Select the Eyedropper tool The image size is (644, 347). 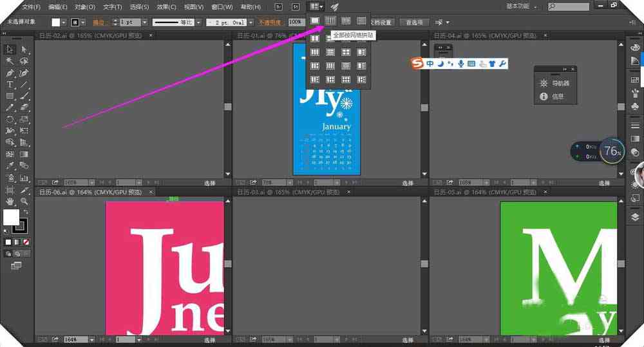[x=10, y=166]
